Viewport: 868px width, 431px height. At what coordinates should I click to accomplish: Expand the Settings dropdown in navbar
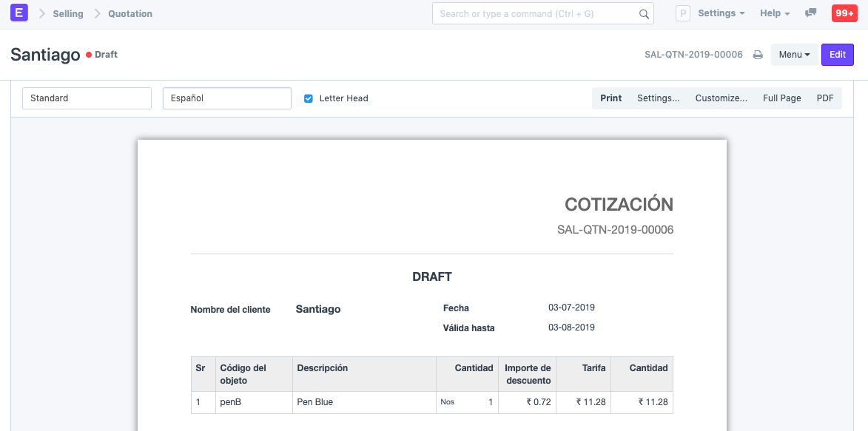(721, 13)
